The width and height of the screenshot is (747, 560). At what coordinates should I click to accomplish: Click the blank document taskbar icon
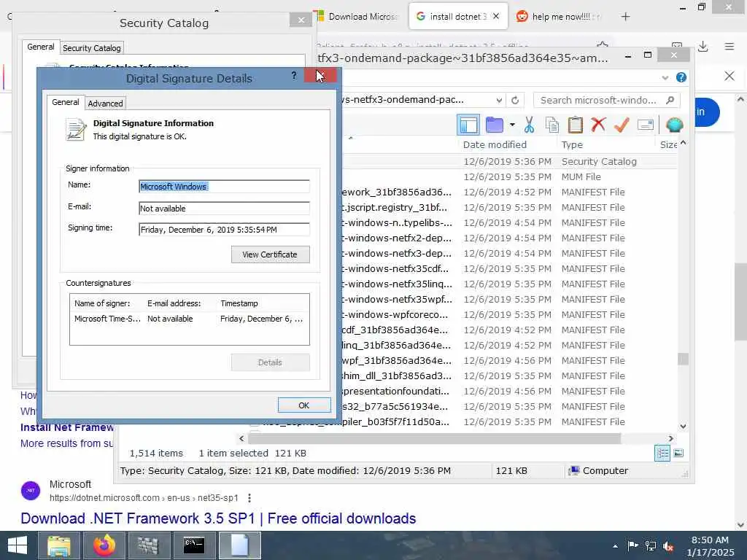[239, 545]
